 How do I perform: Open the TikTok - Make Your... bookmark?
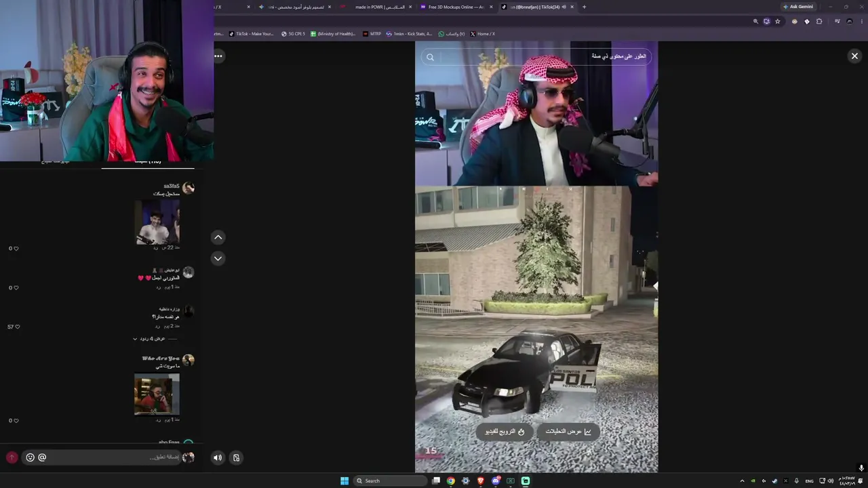click(x=252, y=33)
